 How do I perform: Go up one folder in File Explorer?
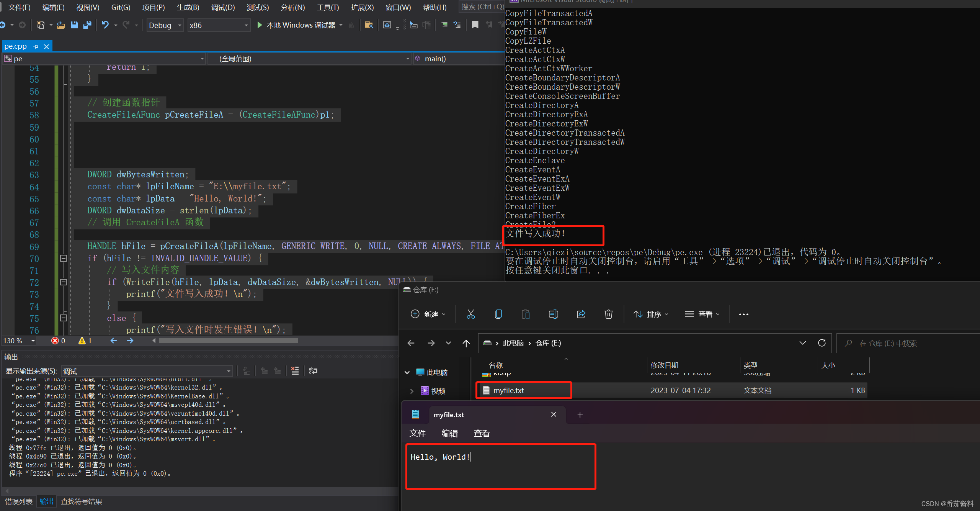466,343
